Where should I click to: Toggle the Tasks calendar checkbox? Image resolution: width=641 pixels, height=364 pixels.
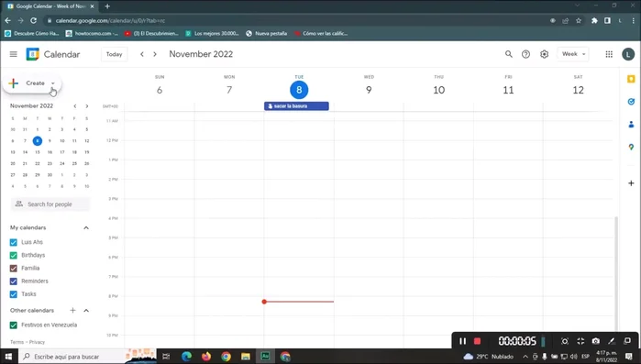(x=14, y=294)
